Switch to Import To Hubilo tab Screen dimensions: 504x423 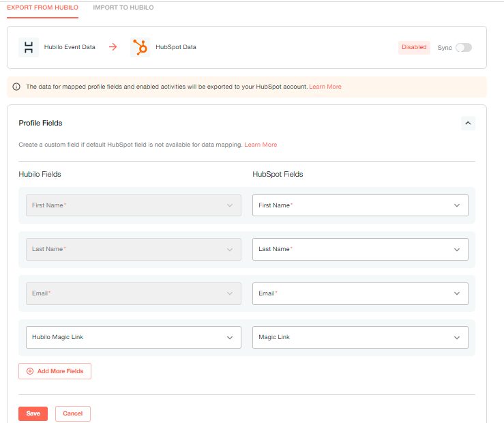click(x=123, y=8)
